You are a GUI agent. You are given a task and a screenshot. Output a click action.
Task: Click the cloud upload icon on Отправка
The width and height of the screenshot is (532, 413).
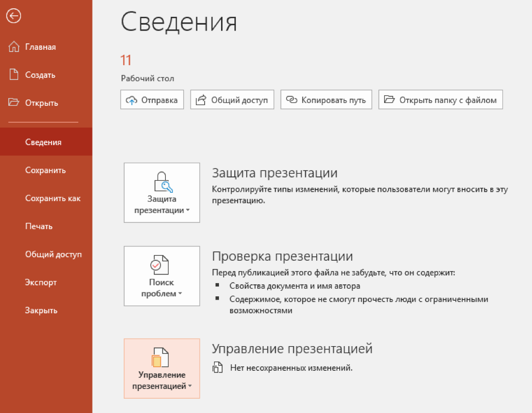131,100
